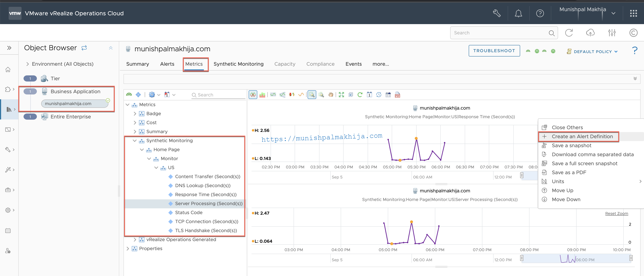Image resolution: width=644 pixels, height=276 pixels.
Task: Open the apps grid launcher
Action: 634,13
